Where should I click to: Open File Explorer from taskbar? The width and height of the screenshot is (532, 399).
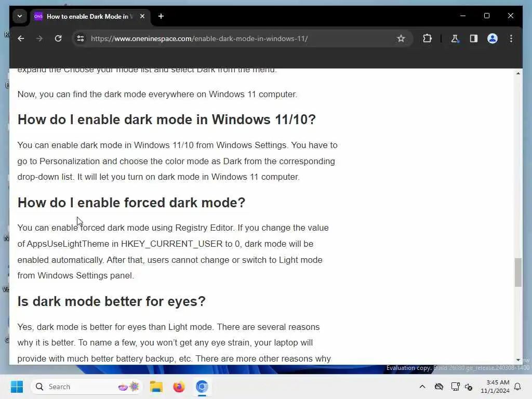[156, 387]
